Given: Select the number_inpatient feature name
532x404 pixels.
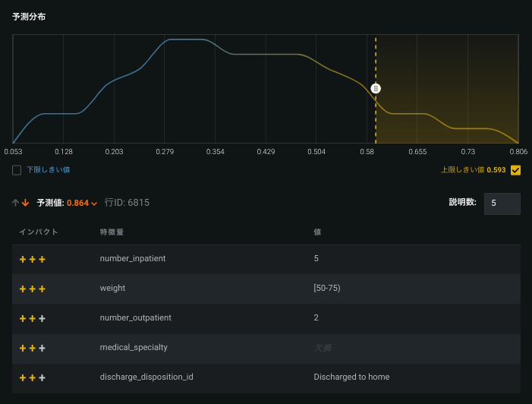Looking at the screenshot, I should click(x=133, y=259).
